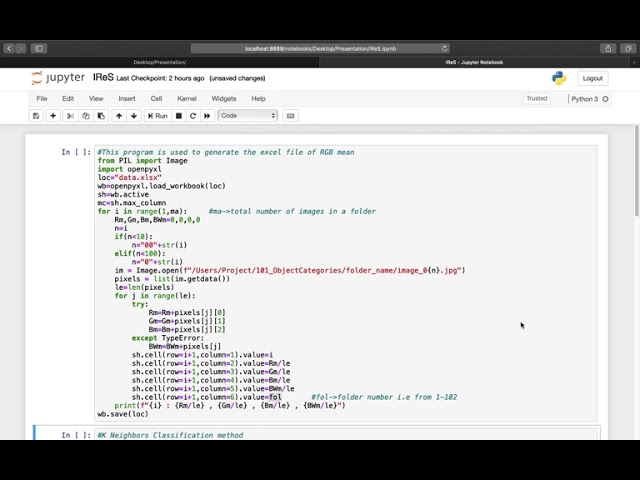Open the Safari share icon
Viewport: 640px width, 480px height.
(x=608, y=49)
